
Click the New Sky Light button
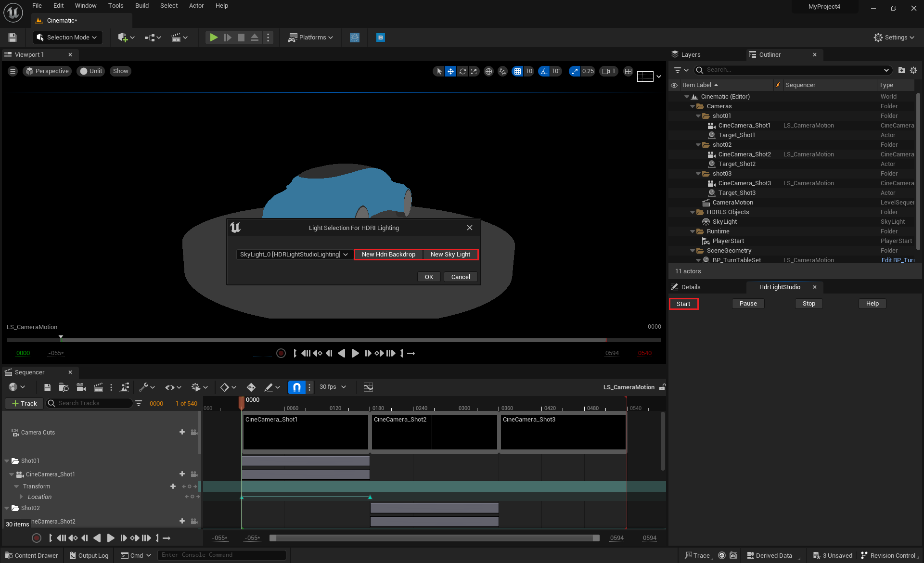[x=450, y=254]
